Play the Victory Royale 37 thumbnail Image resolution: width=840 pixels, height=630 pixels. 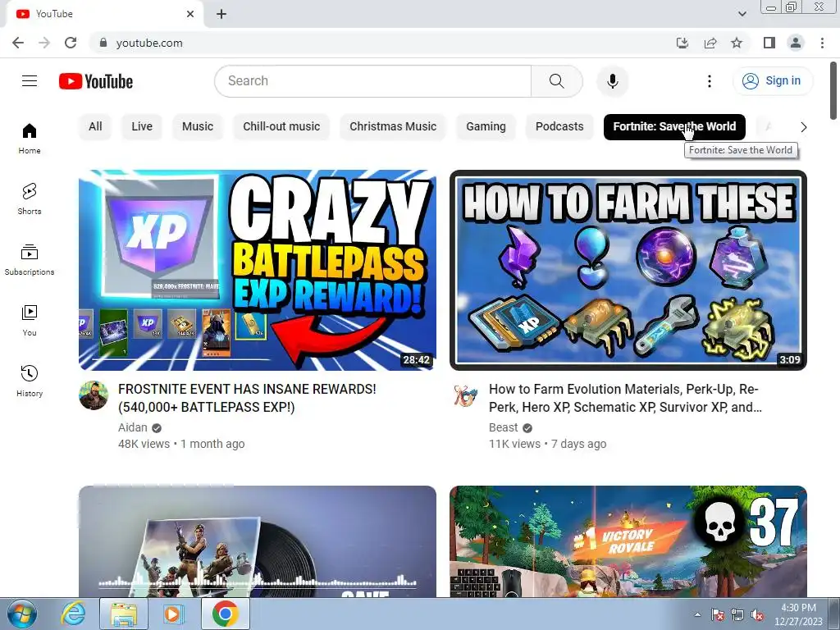(x=628, y=541)
